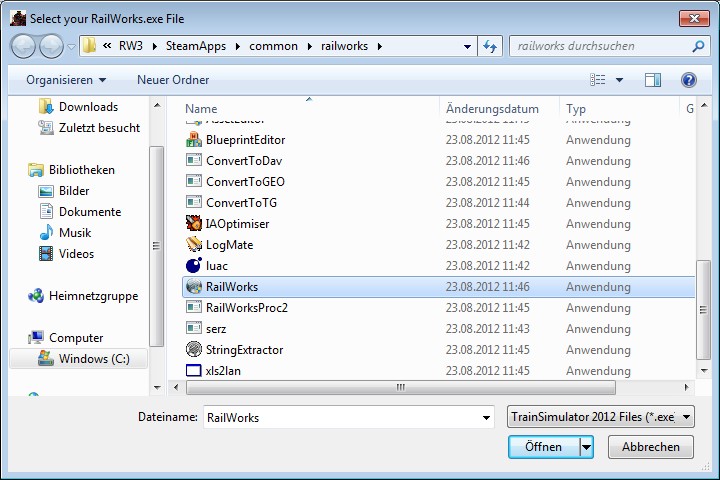Expand the chevron after SteamApps in path

coord(237,46)
